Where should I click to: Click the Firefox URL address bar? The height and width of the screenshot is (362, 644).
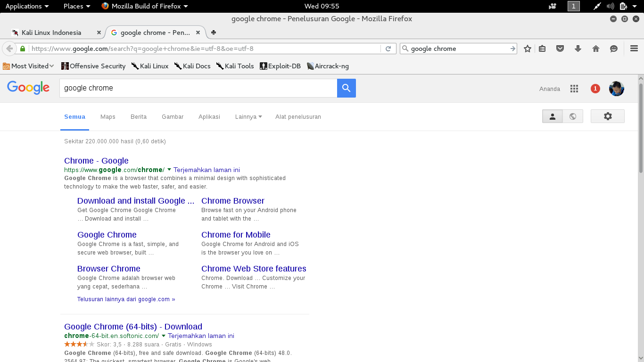(205, 49)
